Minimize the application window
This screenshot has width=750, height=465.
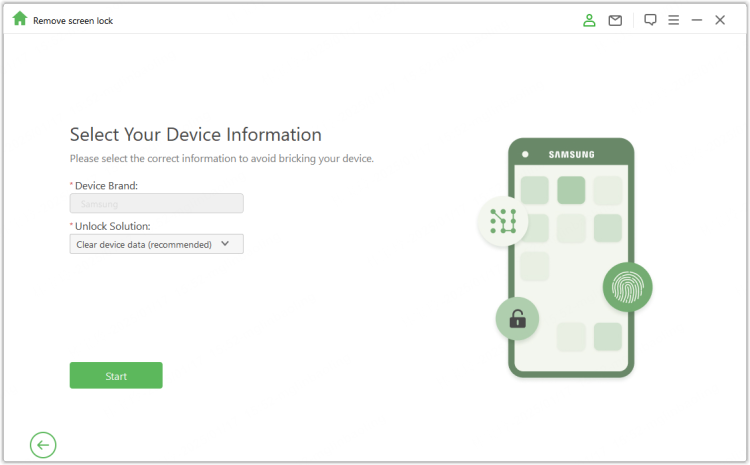point(697,20)
